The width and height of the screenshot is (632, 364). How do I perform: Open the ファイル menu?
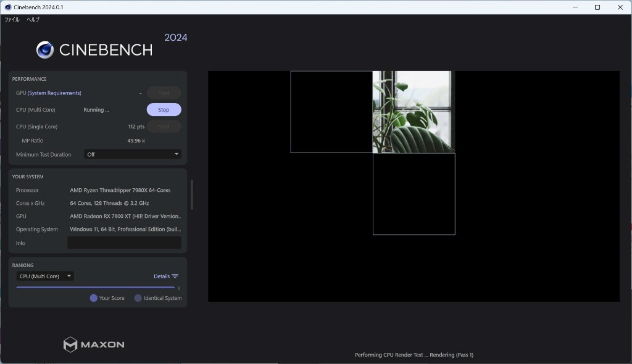tap(12, 20)
